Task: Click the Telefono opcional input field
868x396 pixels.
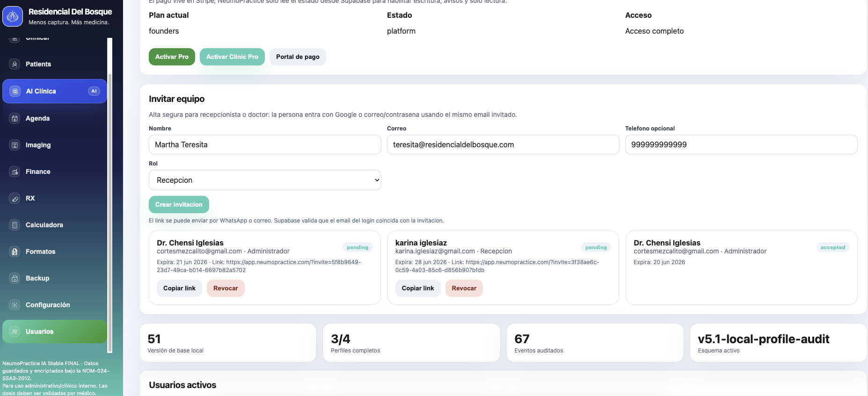Action: pos(741,144)
